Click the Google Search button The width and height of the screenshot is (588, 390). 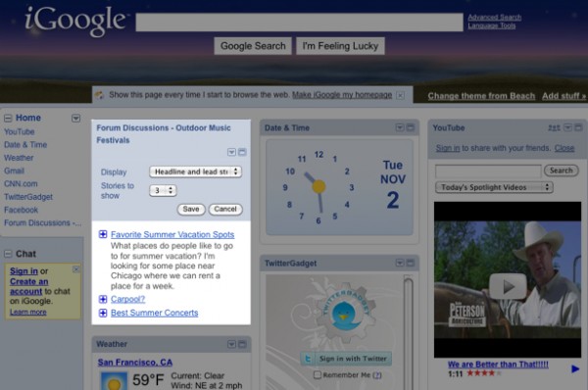click(253, 46)
